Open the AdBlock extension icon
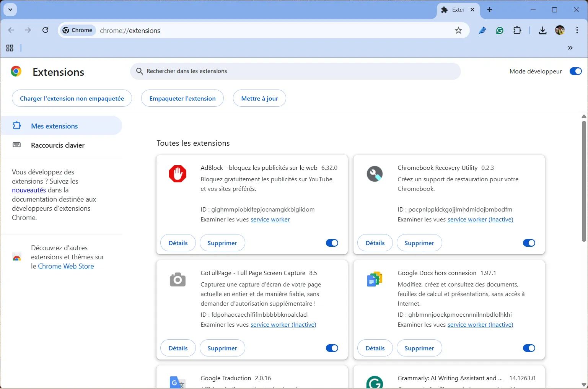Viewport: 588px width, 389px height. click(x=178, y=174)
